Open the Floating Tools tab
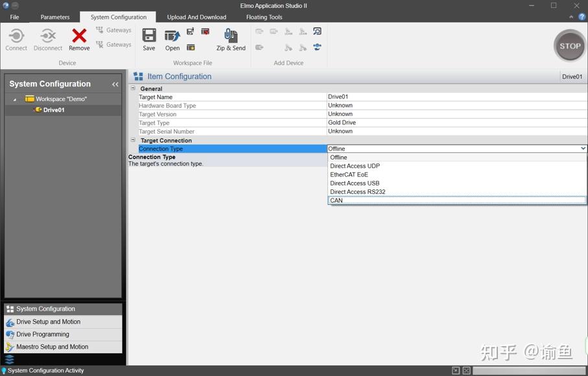The height and width of the screenshot is (376, 588). click(264, 17)
